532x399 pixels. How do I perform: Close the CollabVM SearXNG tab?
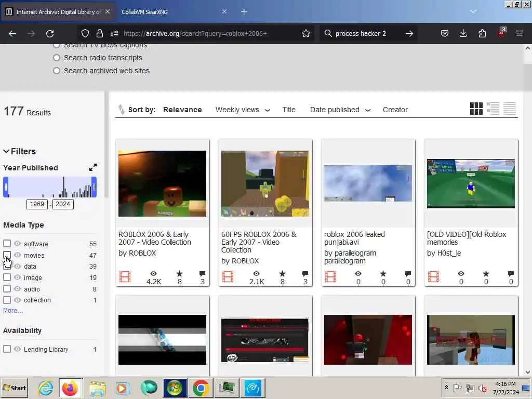coord(224,11)
